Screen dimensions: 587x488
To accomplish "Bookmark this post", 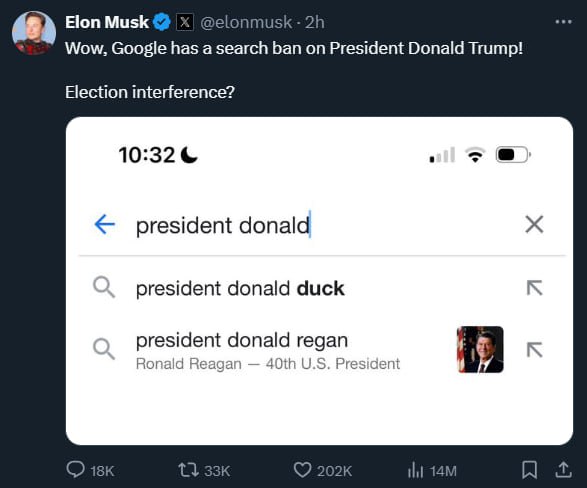I will pos(529,470).
